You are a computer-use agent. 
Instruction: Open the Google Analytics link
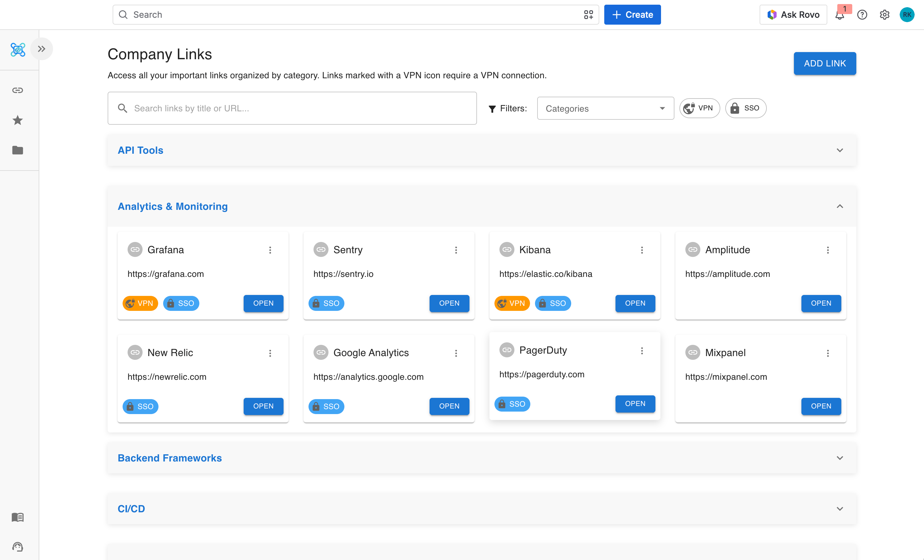tap(449, 406)
